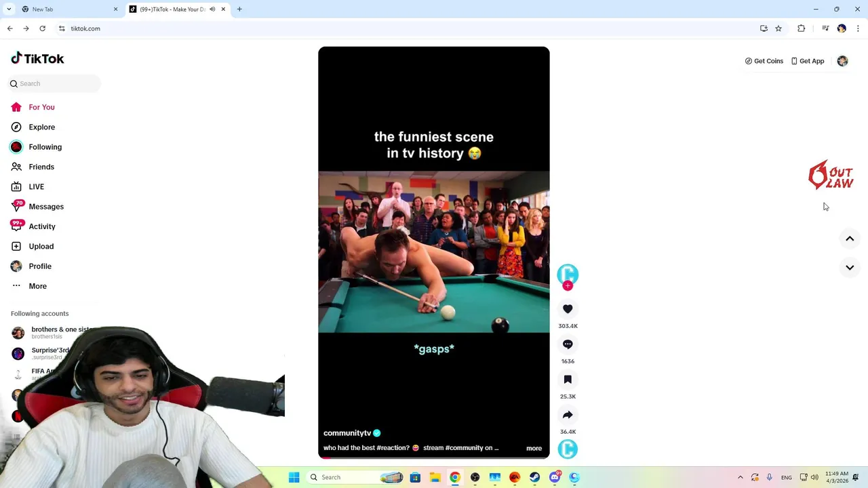
Task: Click the video progress bar
Action: point(434,457)
